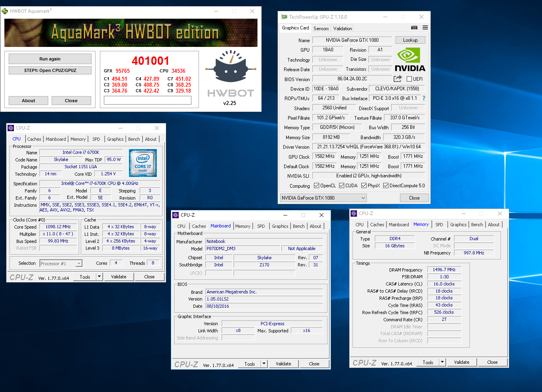Toggle the OpenCL checkbox
Image resolution: width=542 pixels, height=392 pixels.
point(316,186)
